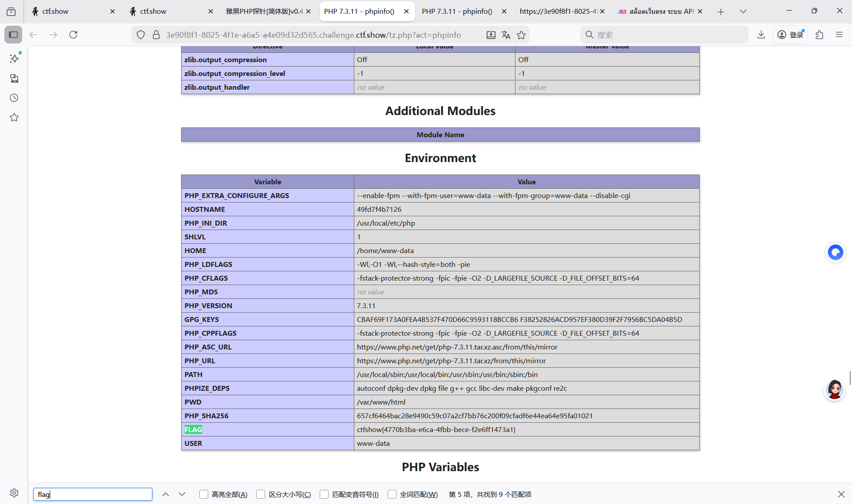
Task: Enable 匹配变音符号 diacritics checkbox
Action: 324,494
